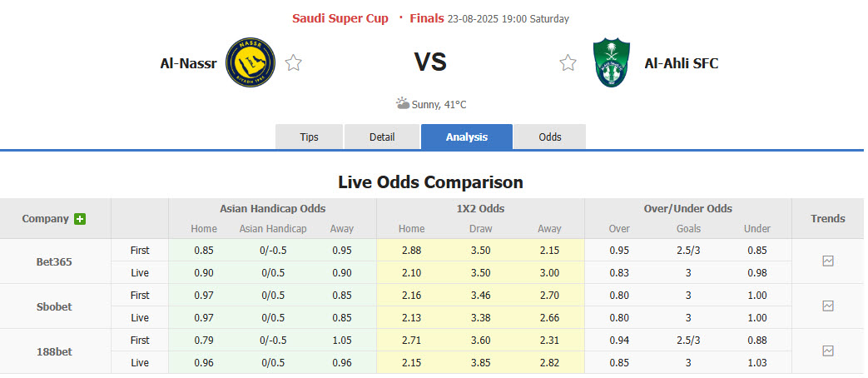868x378 pixels.
Task: Open the Odds tab
Action: (x=550, y=137)
